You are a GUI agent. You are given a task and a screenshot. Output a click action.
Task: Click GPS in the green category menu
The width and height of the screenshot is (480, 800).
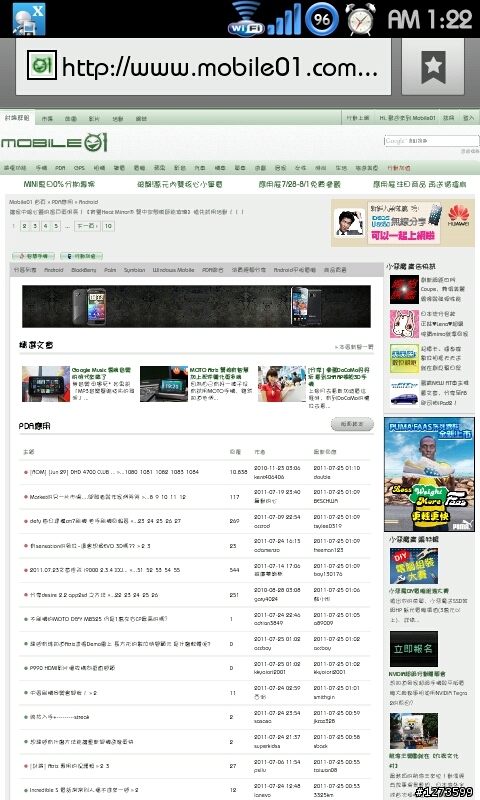[79, 168]
